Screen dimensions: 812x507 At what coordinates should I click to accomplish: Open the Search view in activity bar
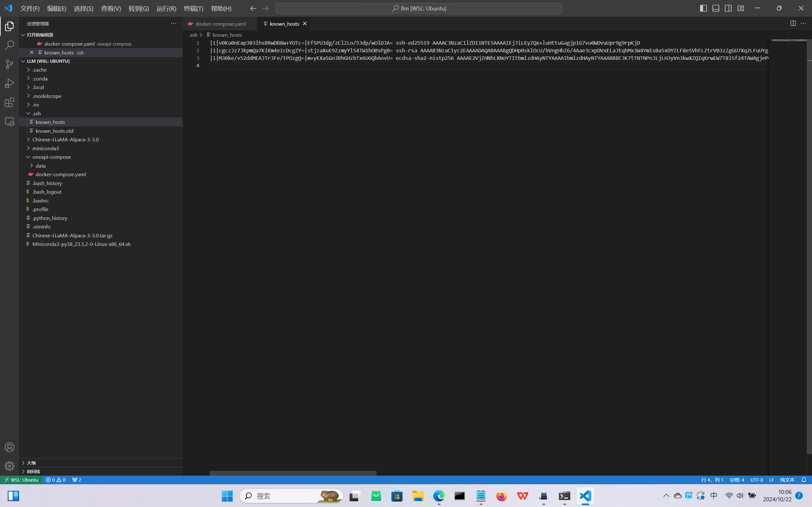10,45
